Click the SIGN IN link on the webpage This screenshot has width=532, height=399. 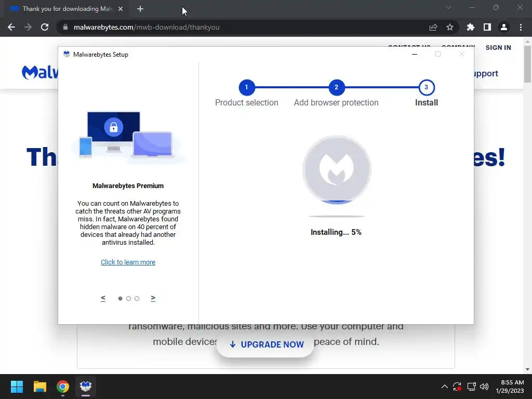(498, 47)
